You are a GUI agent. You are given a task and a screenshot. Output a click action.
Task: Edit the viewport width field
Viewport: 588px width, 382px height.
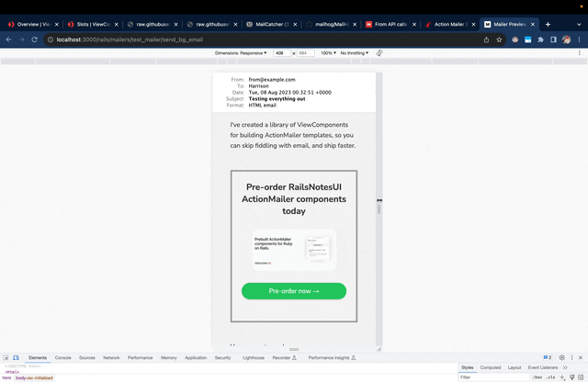[282, 53]
